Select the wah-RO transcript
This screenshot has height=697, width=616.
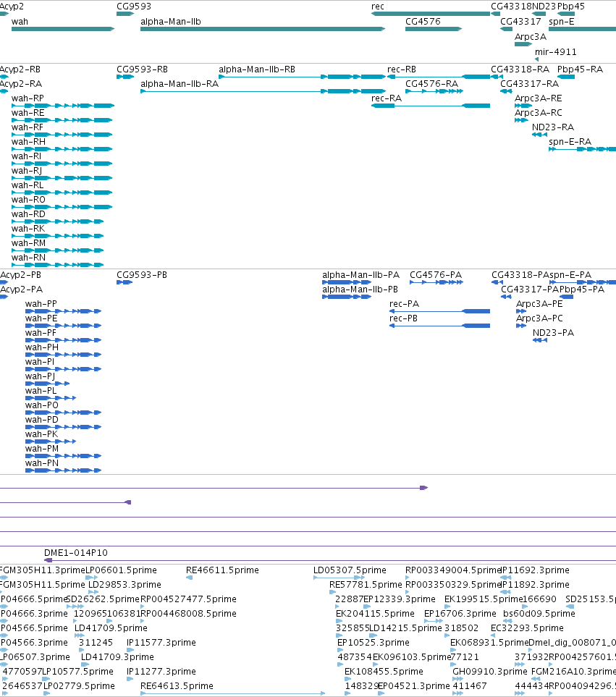(62, 207)
